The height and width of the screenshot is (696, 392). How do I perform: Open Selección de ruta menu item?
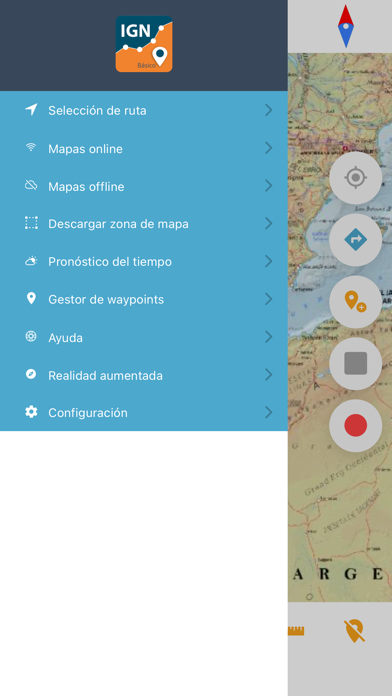click(144, 110)
